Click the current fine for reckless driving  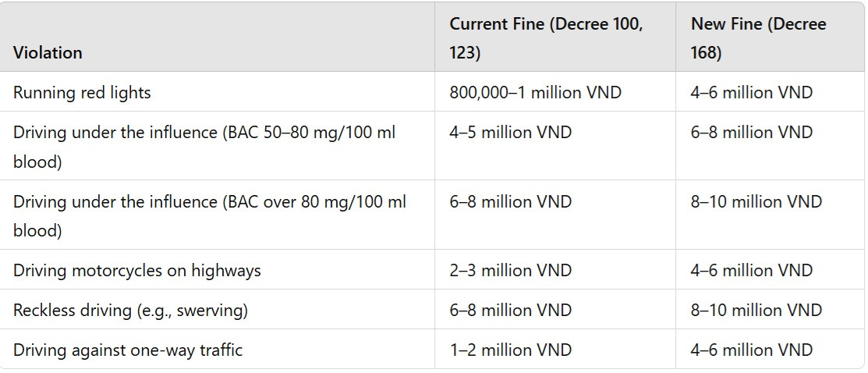(510, 311)
